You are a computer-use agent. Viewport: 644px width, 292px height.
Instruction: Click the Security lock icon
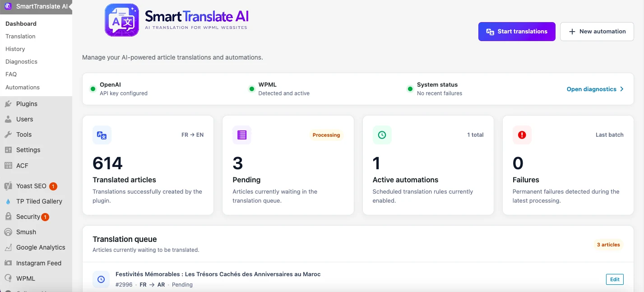click(x=8, y=217)
